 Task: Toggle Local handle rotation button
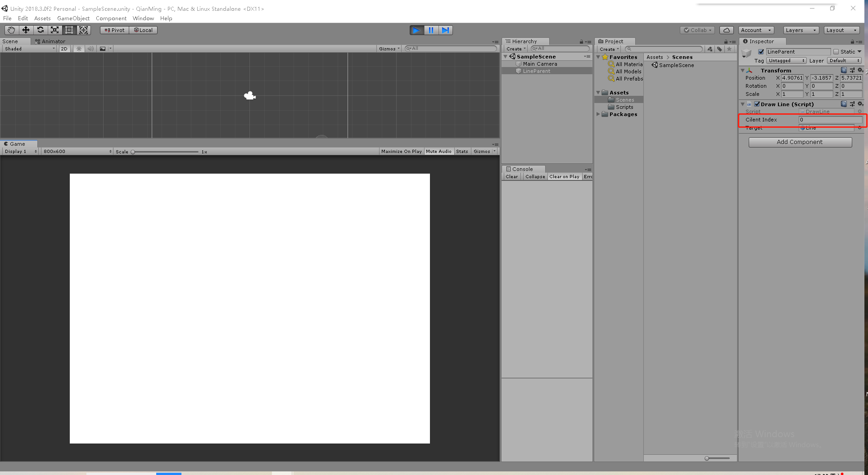tap(143, 30)
